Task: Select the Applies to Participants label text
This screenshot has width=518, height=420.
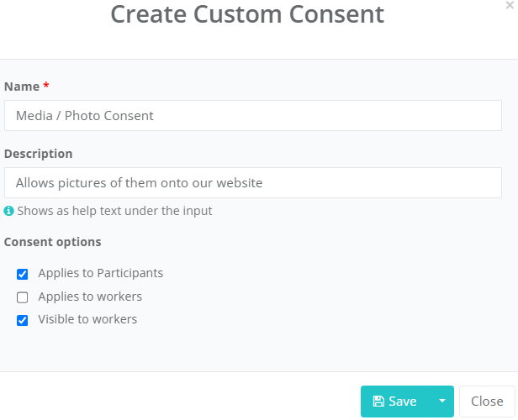Action: (100, 273)
